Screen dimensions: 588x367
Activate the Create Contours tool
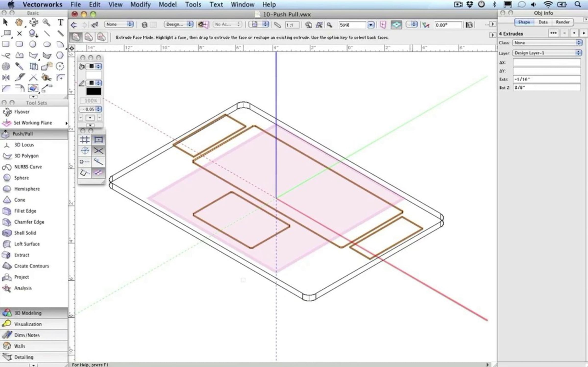(x=31, y=266)
